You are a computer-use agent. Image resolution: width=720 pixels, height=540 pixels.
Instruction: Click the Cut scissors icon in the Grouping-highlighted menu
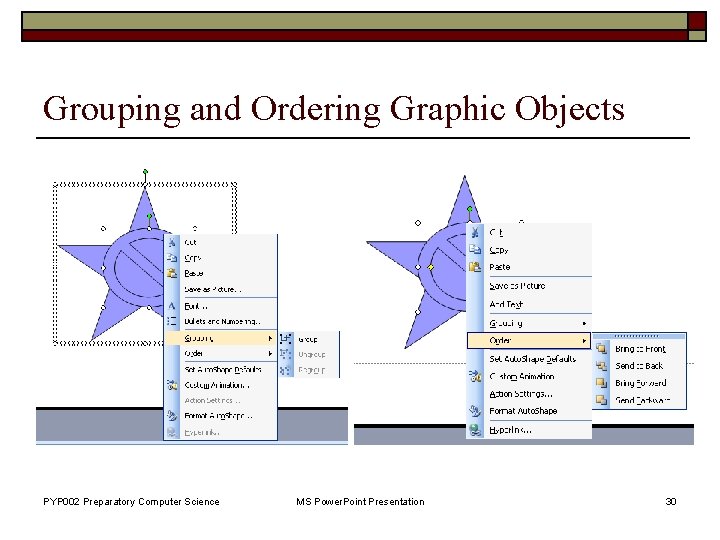[172, 242]
